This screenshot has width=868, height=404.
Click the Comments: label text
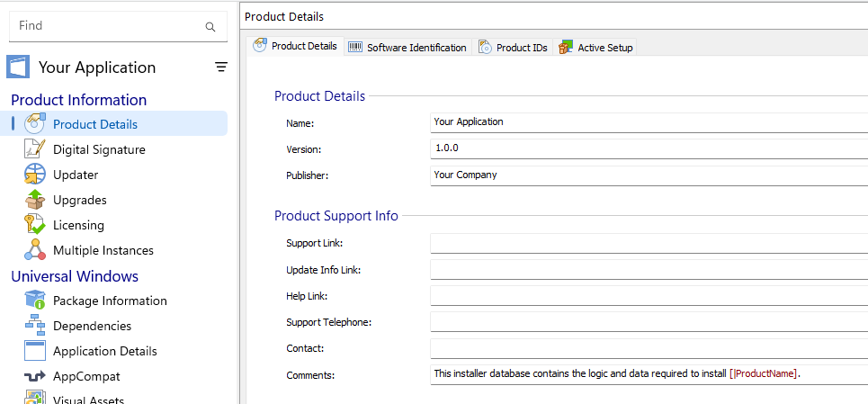click(310, 375)
